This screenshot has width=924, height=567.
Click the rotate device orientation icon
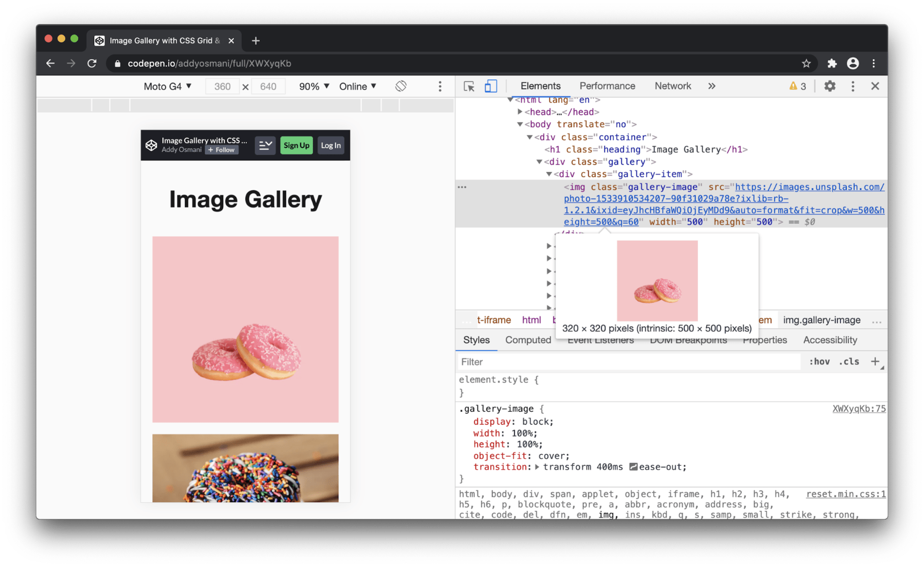click(401, 86)
